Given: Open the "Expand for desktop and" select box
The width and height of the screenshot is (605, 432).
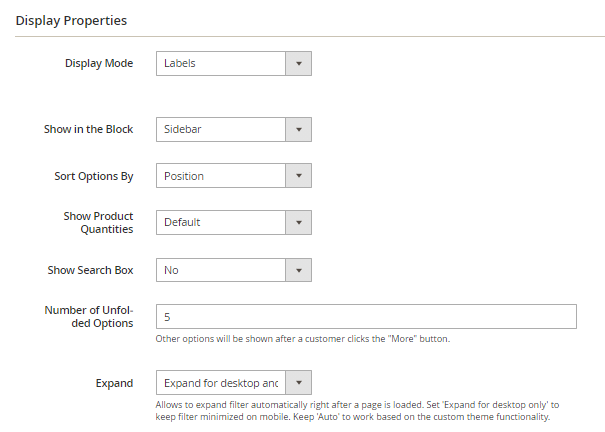Looking at the screenshot, I should (x=222, y=383).
